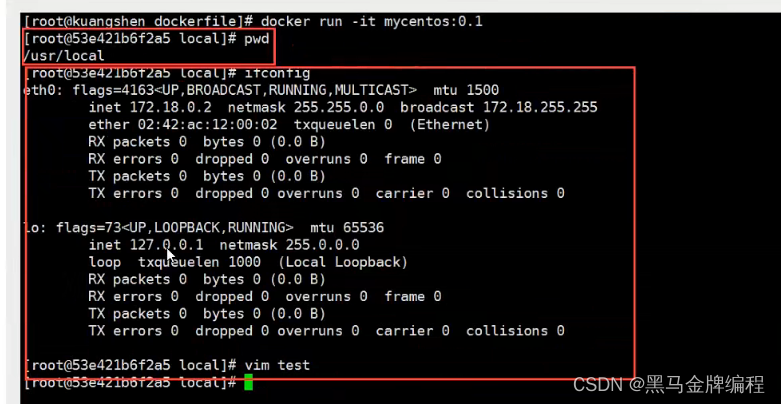
Task: Click the 'ether 02:42:ac:12:00:02' MAC address
Action: click(x=183, y=125)
